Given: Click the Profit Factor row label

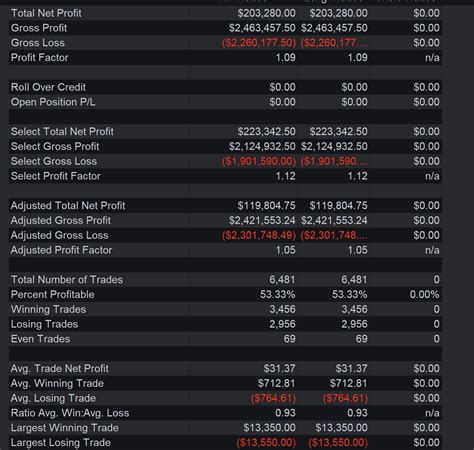Looking at the screenshot, I should (39, 57).
